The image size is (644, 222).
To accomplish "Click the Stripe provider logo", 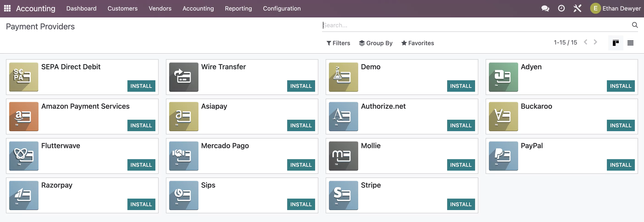I will pyautogui.click(x=343, y=195).
